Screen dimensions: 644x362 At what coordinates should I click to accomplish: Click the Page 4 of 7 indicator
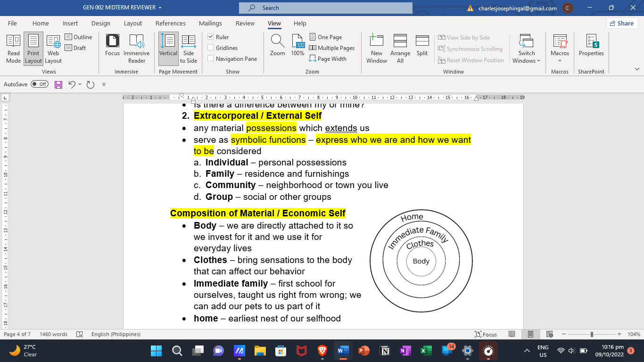tap(17, 334)
